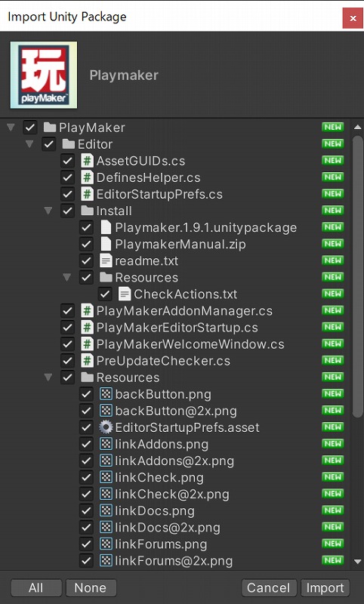The image size is (364, 604).
Task: Uncheck the PlayMakerAddonManager.cs checkbox
Action: click(67, 311)
